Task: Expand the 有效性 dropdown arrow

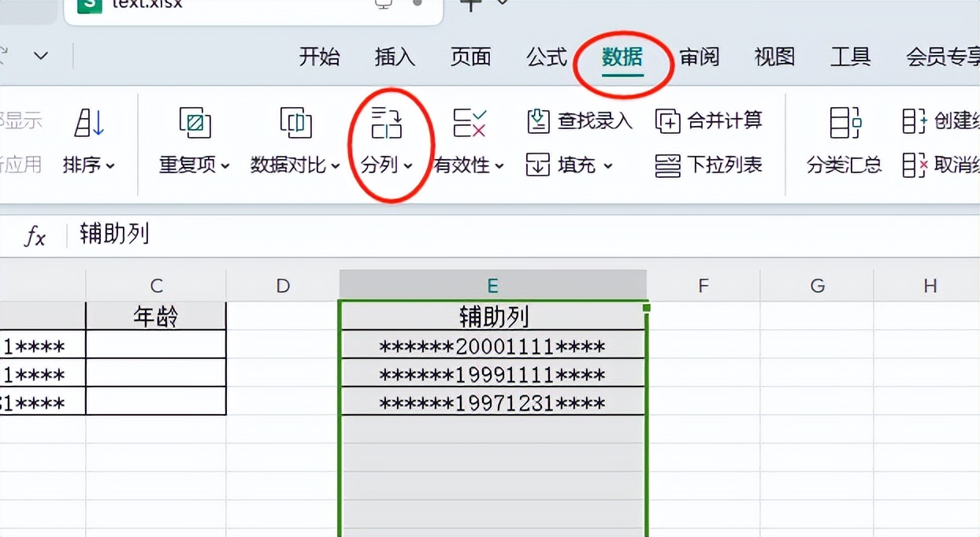Action: click(x=499, y=166)
